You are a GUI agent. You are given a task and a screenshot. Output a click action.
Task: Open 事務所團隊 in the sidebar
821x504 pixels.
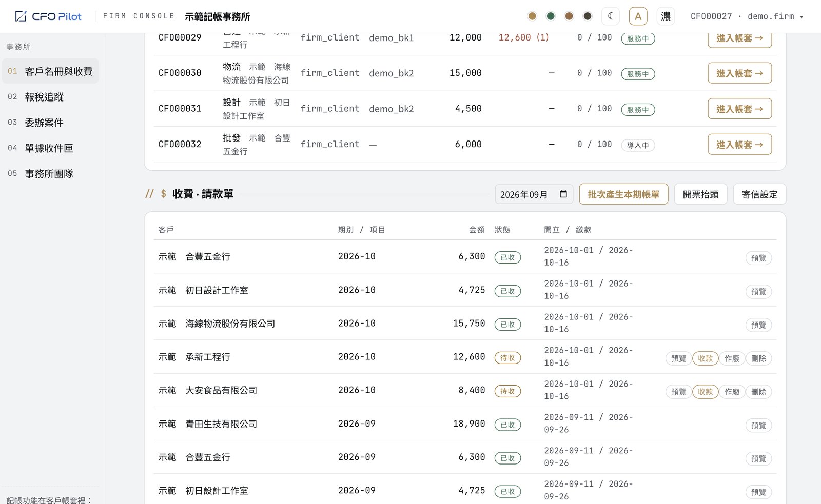point(50,174)
